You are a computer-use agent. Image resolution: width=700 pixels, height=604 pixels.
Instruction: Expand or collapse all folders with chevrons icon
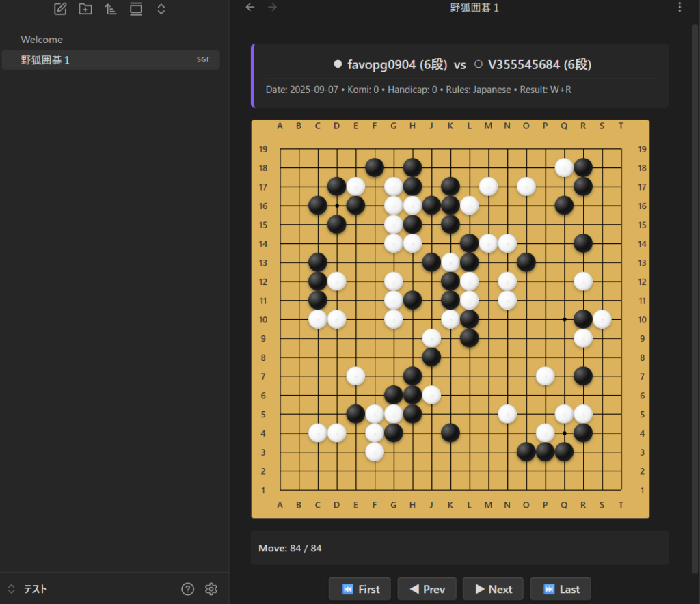point(161,9)
